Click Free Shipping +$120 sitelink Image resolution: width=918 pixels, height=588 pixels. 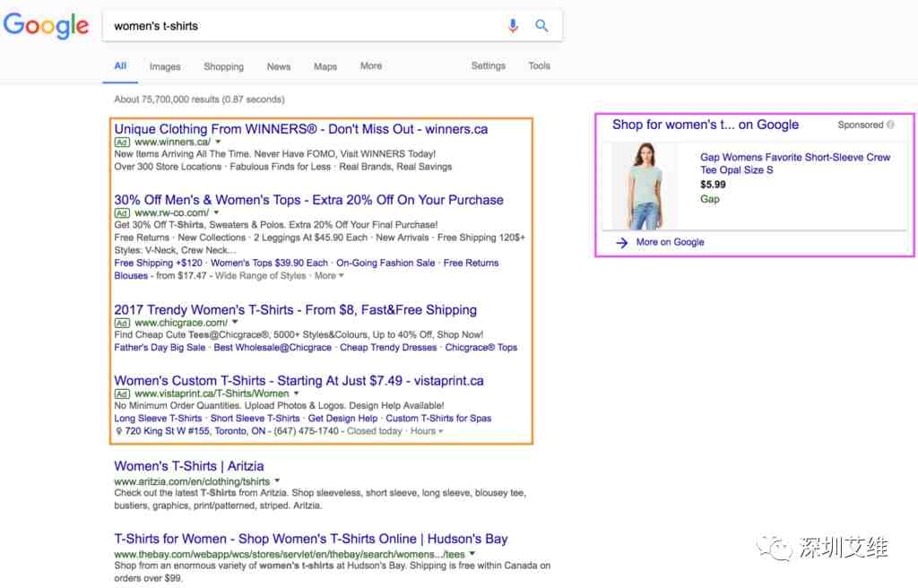pyautogui.click(x=158, y=263)
